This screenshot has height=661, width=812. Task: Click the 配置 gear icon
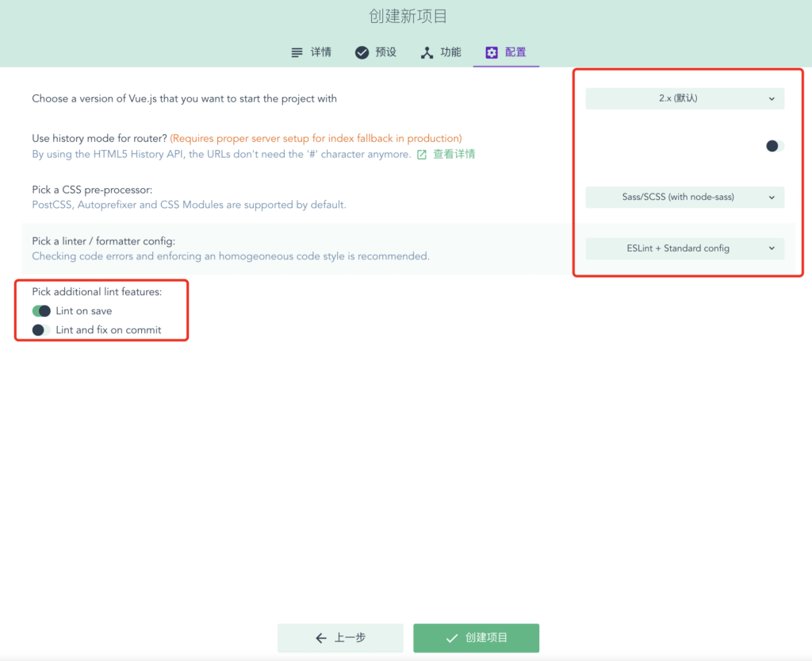pos(492,52)
